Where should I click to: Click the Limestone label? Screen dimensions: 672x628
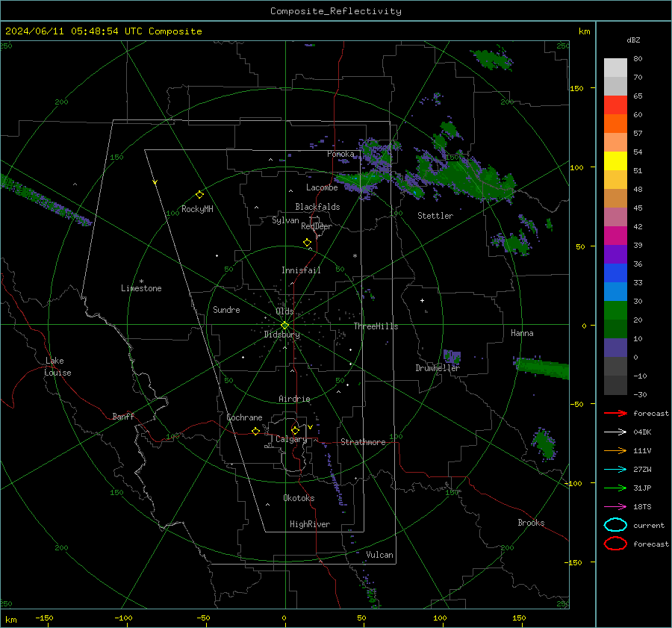(x=141, y=288)
